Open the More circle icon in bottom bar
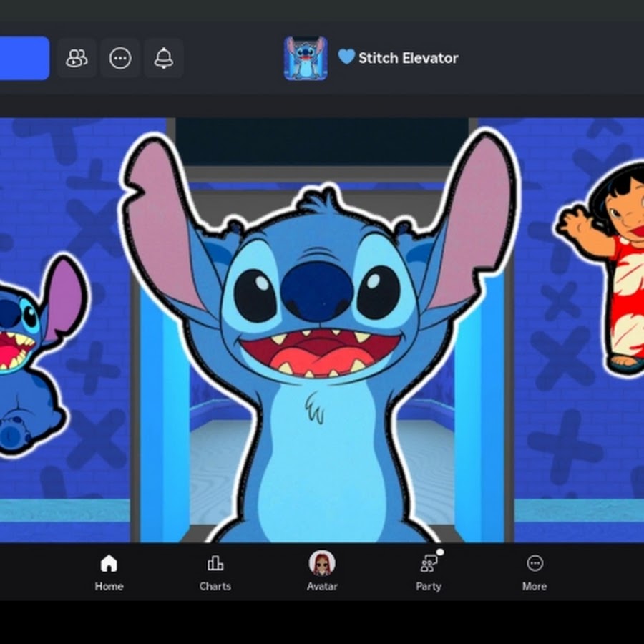This screenshot has height=644, width=644. pos(535,563)
